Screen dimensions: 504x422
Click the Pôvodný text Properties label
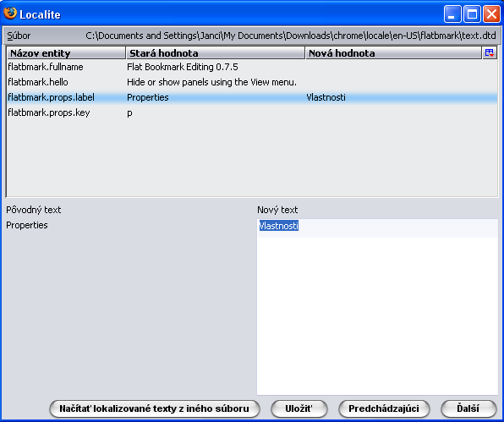[27, 225]
